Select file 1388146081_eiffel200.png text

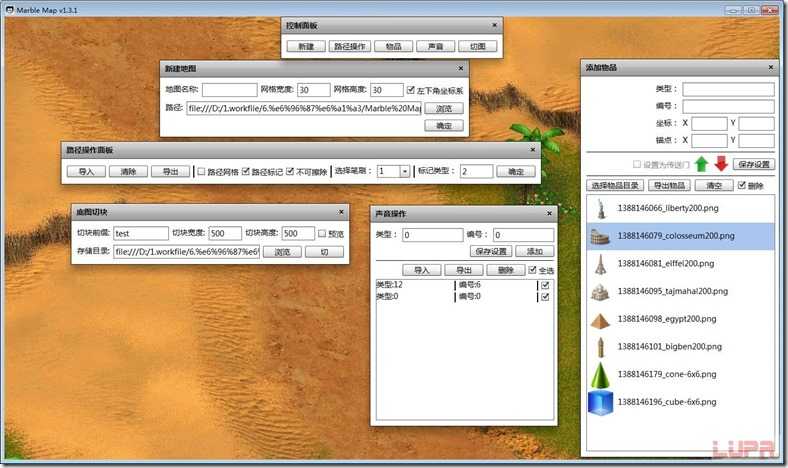[666, 263]
